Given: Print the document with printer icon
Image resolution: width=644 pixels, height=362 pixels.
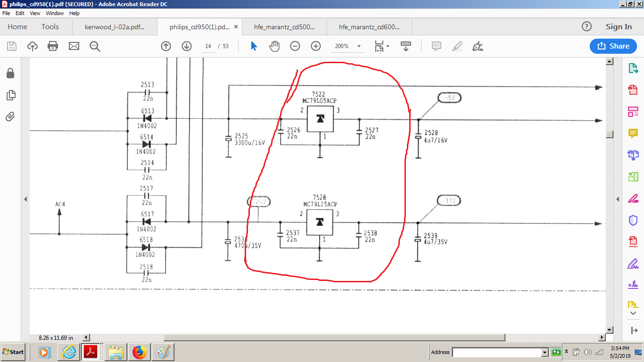Looking at the screenshot, I should 53,46.
